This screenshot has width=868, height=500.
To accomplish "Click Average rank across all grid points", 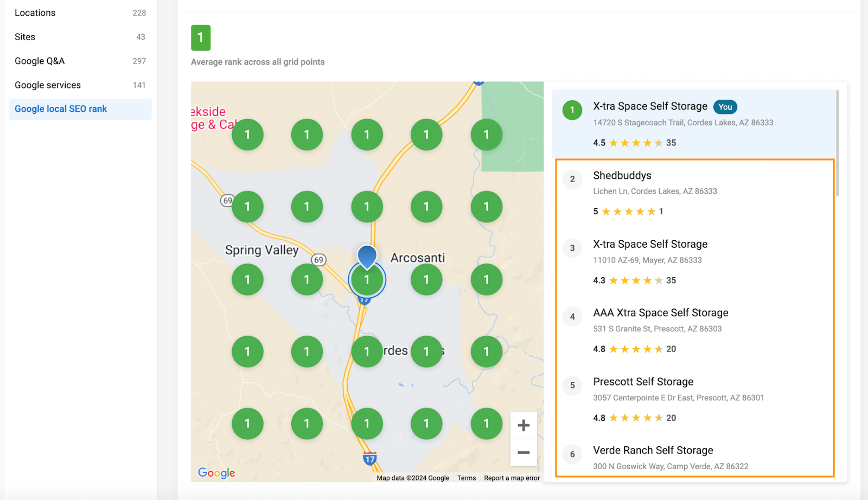I will point(258,62).
